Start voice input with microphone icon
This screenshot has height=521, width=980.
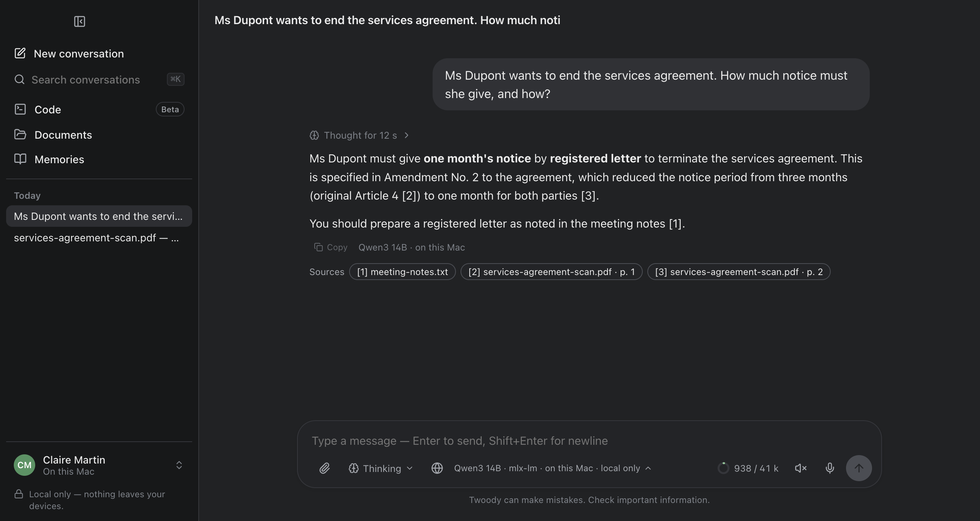(830, 468)
